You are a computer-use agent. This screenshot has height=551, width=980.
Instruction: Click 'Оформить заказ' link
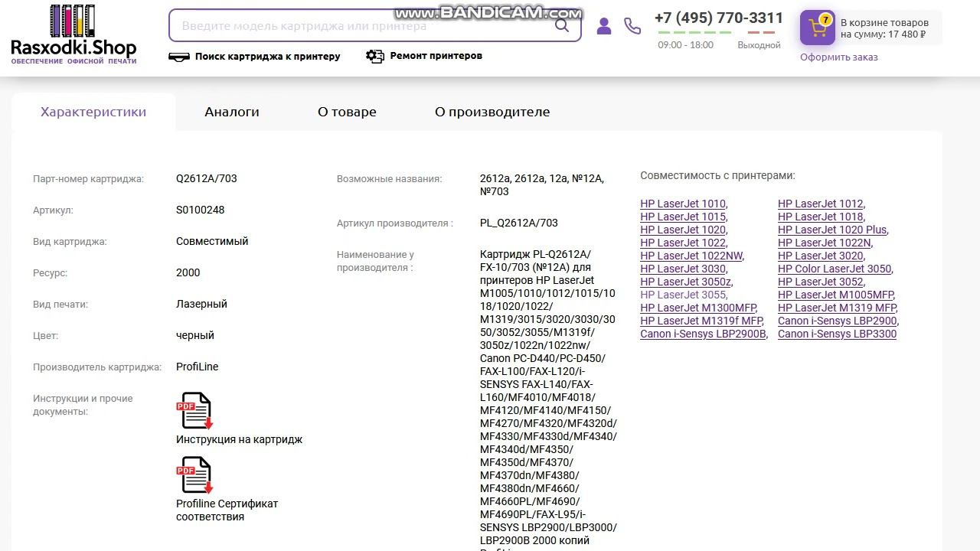839,57
